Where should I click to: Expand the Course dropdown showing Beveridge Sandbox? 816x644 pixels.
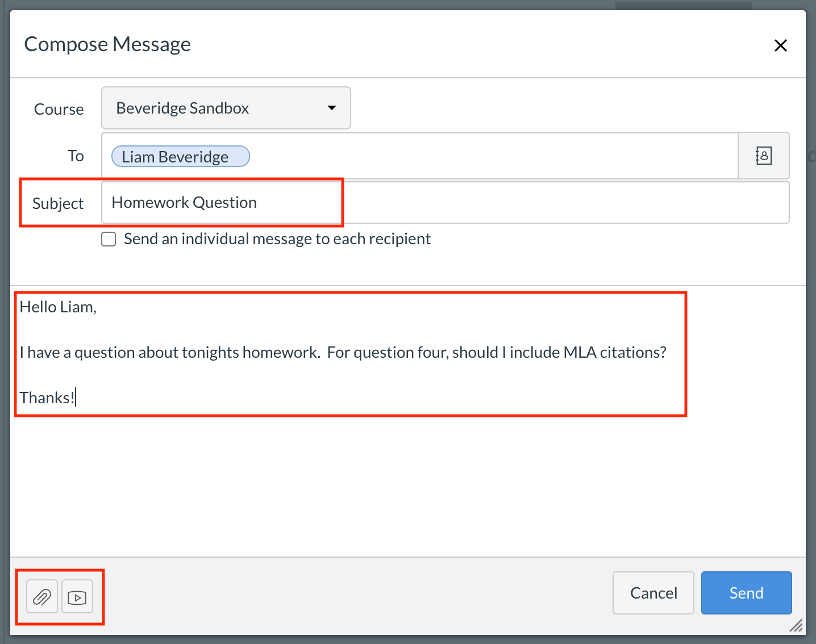coord(226,108)
